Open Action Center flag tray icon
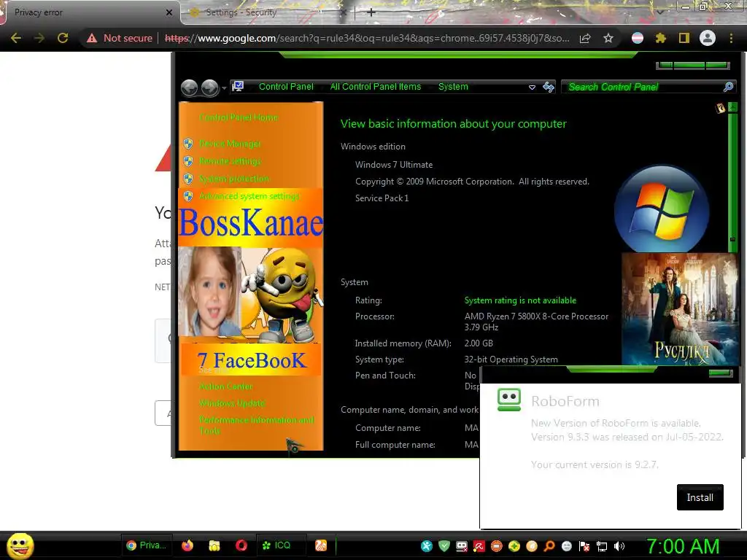 click(x=584, y=546)
